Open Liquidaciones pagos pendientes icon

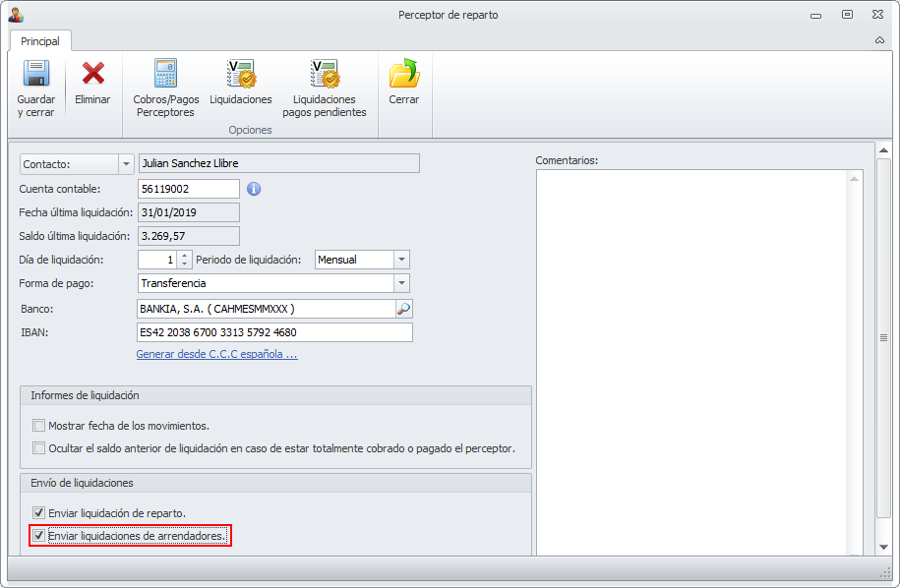pos(325,73)
